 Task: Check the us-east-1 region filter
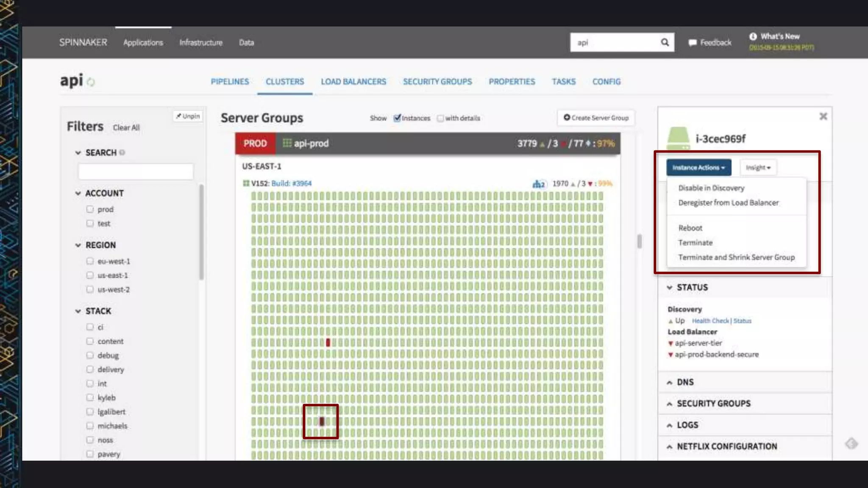coord(90,275)
